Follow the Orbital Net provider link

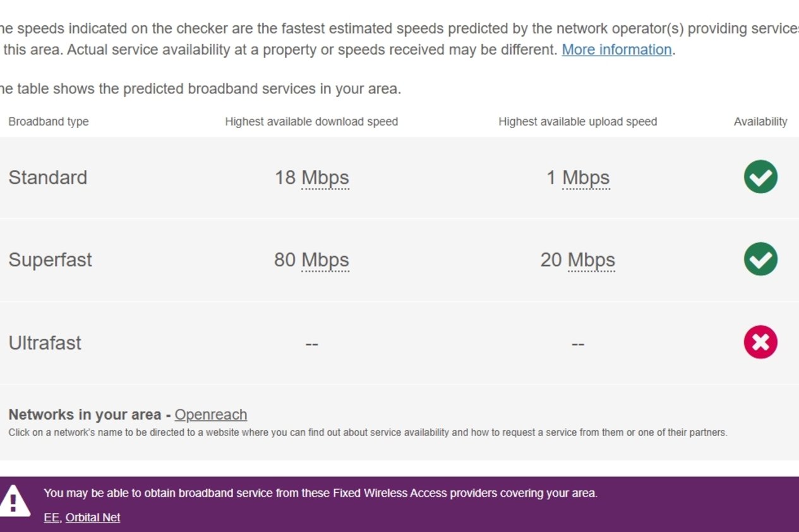click(x=93, y=517)
